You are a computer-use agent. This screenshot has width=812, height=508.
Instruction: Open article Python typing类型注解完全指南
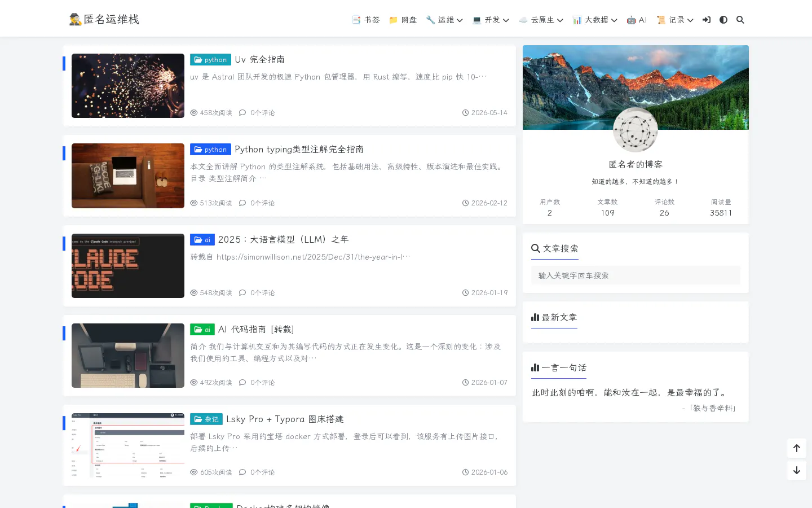[x=299, y=149]
